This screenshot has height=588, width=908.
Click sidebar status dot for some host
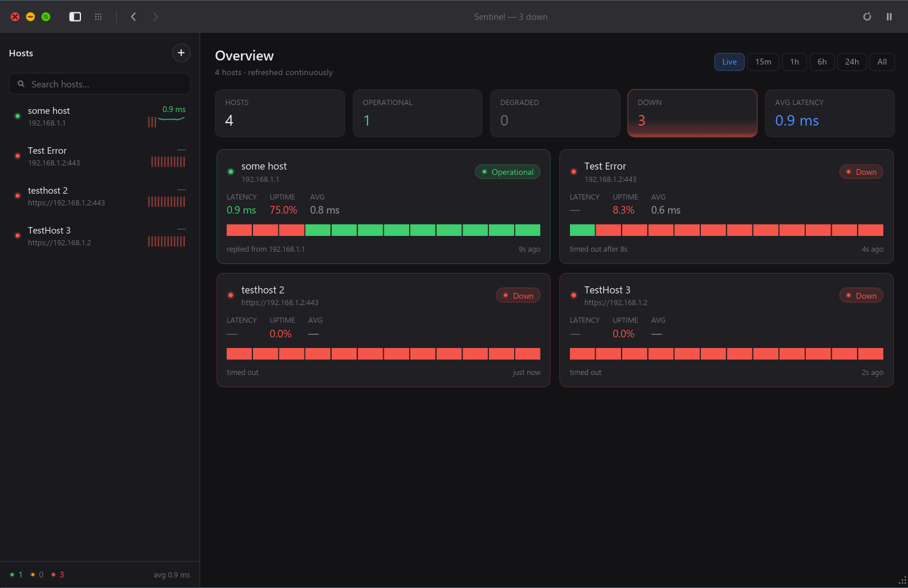[x=18, y=116]
